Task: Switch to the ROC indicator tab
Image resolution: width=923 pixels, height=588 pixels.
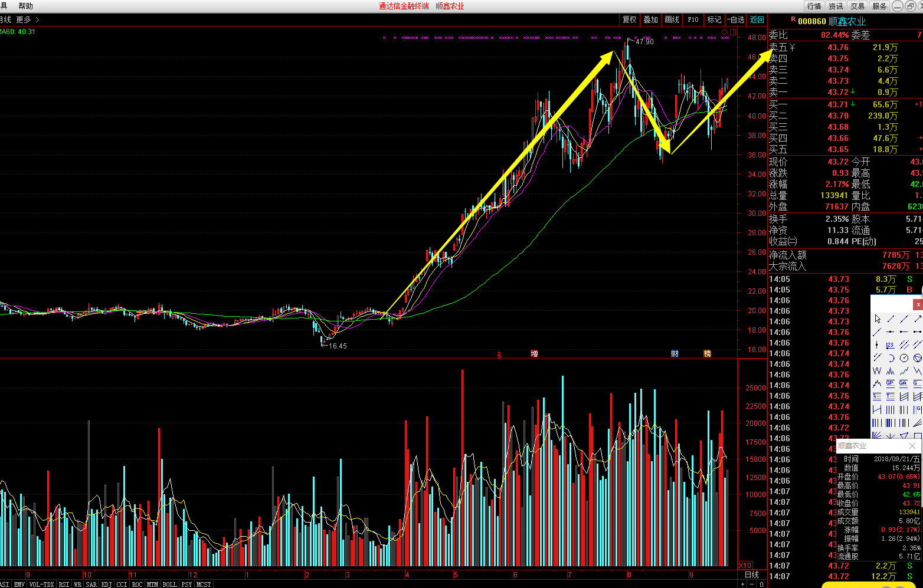Action: (137, 584)
